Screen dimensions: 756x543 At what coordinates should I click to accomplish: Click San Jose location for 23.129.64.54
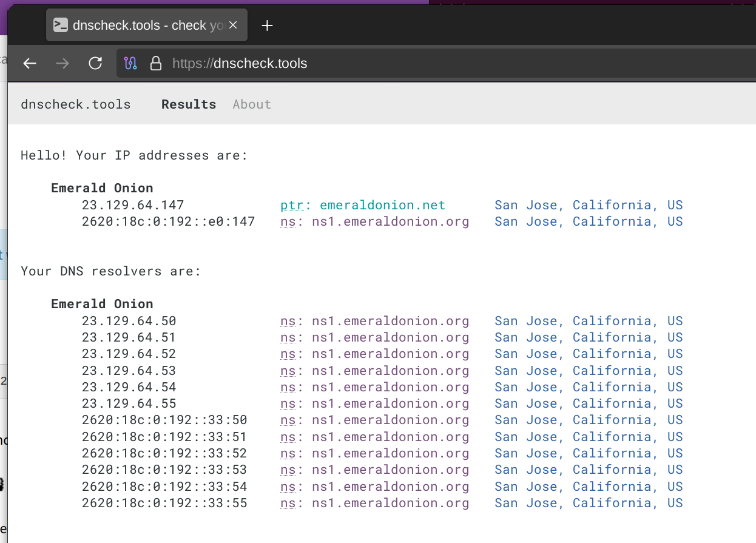[589, 387]
